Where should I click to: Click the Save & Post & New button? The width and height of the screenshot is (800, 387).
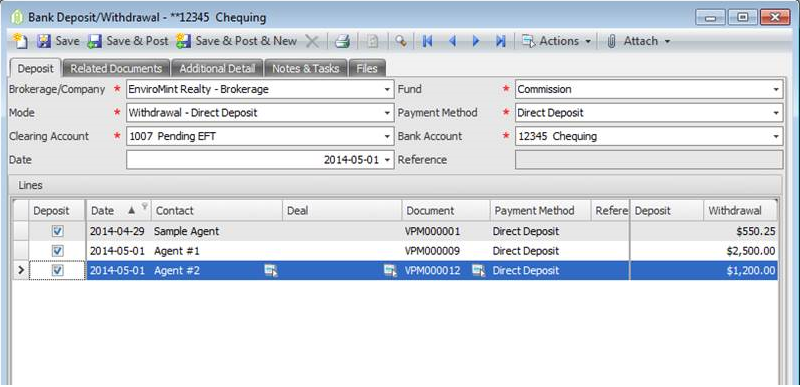(x=237, y=41)
